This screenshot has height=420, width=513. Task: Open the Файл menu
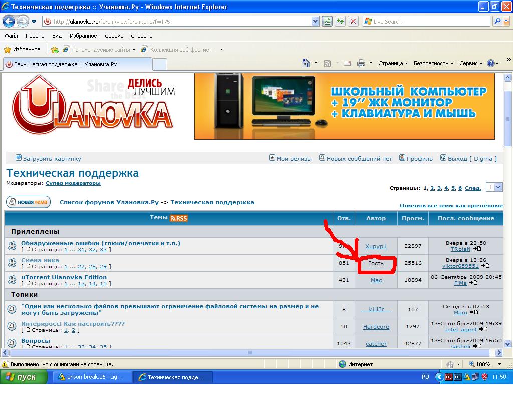click(x=11, y=36)
